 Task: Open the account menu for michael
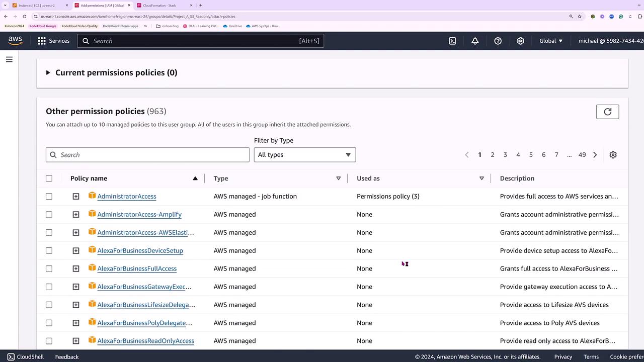coord(611,41)
